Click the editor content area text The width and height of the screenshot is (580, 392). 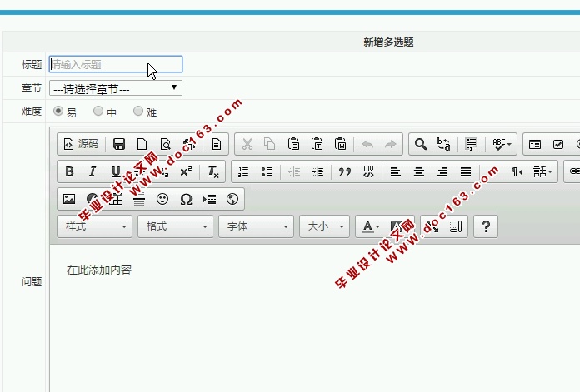[99, 270]
